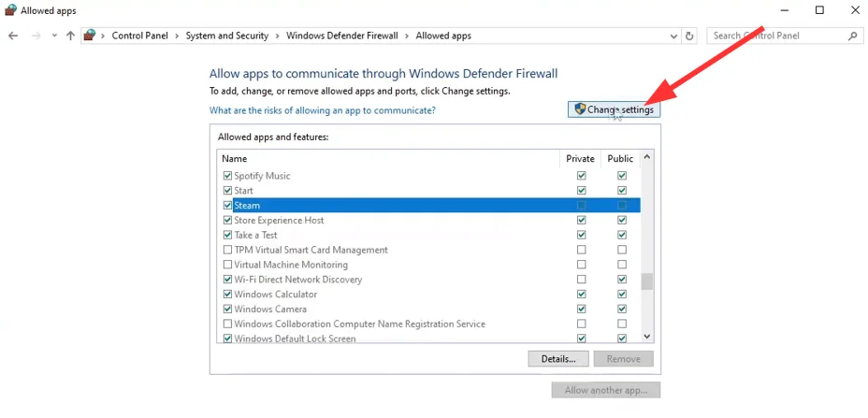This screenshot has height=418, width=868.
Task: Select Windows Collaboration Computer Name Registration Service
Action: click(x=360, y=324)
